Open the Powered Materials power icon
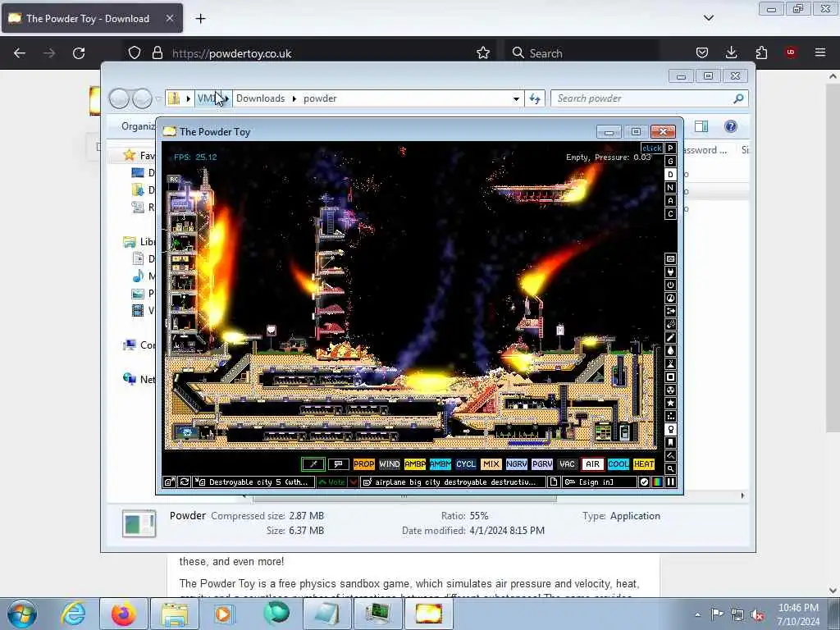 pyautogui.click(x=670, y=285)
